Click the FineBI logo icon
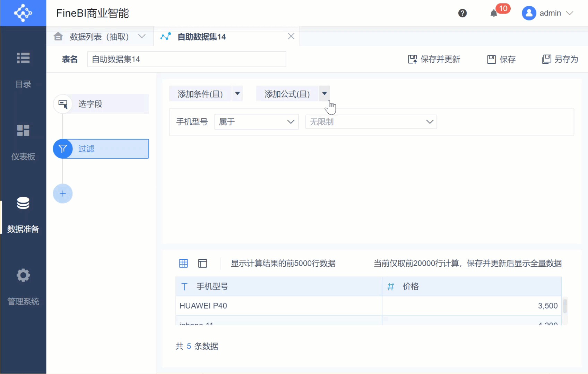The width and height of the screenshot is (588, 374). (23, 13)
